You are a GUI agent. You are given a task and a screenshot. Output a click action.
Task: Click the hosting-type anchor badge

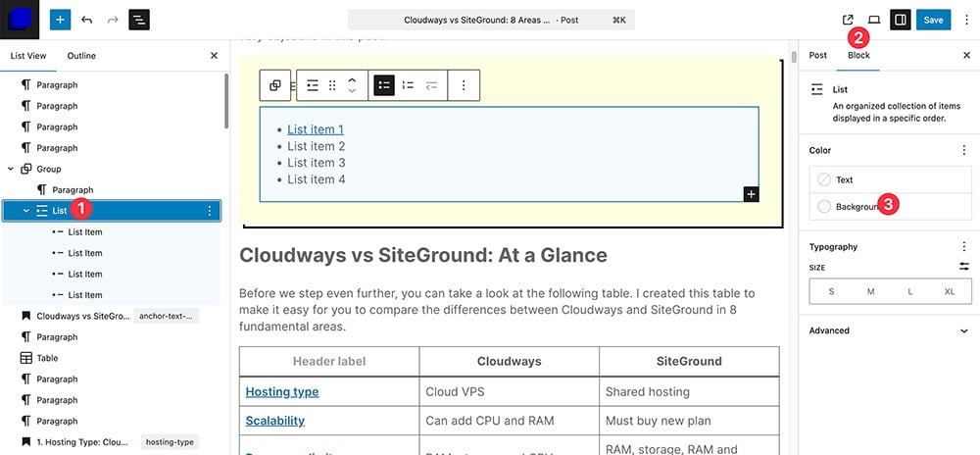point(170,442)
